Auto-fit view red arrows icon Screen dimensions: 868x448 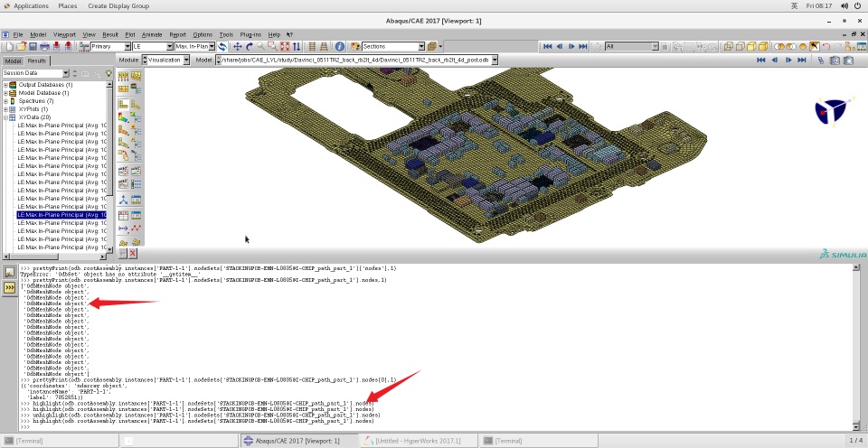tap(285, 46)
